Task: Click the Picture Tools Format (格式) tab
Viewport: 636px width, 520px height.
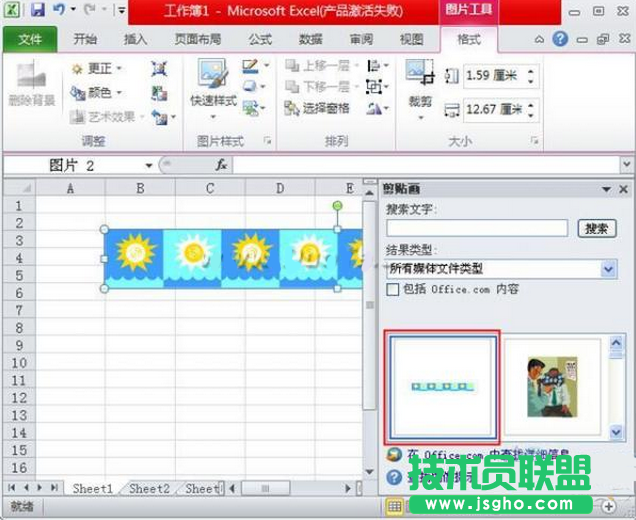Action: [x=469, y=39]
